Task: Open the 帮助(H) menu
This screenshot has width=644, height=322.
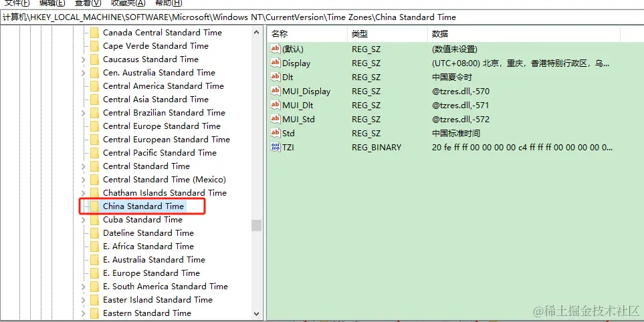Action: coord(169,3)
